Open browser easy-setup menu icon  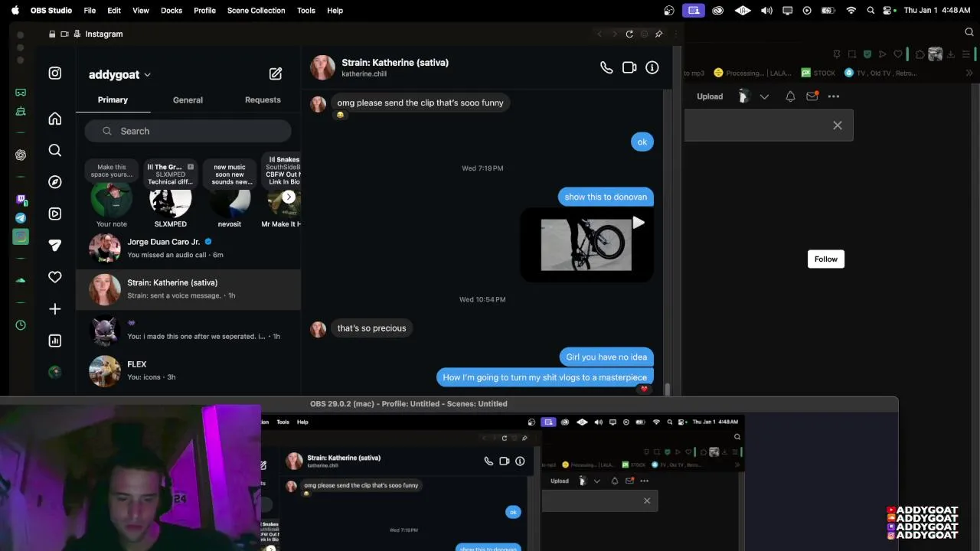(966, 54)
